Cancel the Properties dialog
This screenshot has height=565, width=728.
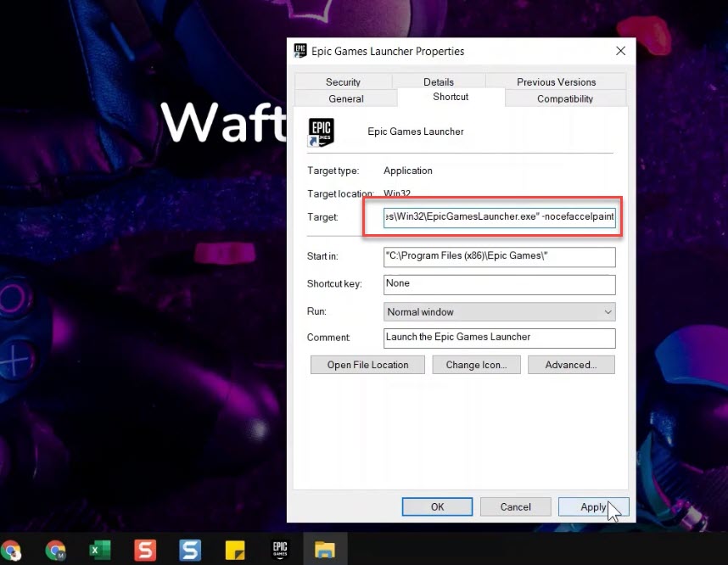pos(515,507)
